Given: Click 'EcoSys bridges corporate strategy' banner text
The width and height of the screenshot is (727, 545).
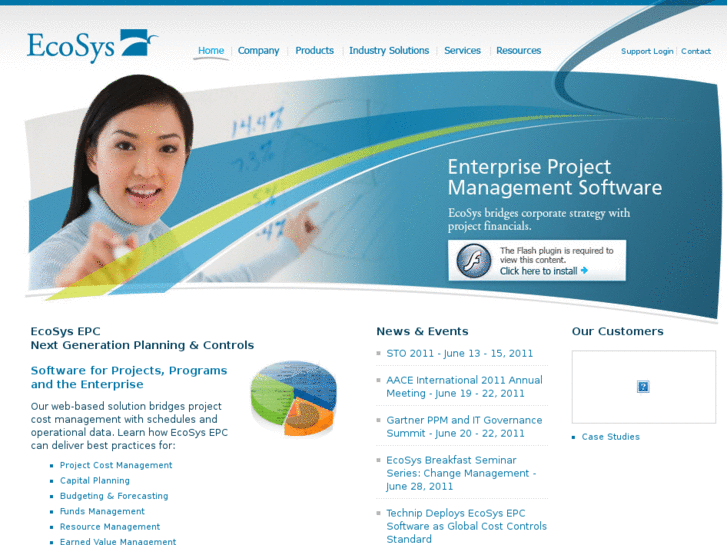Looking at the screenshot, I should [x=539, y=219].
